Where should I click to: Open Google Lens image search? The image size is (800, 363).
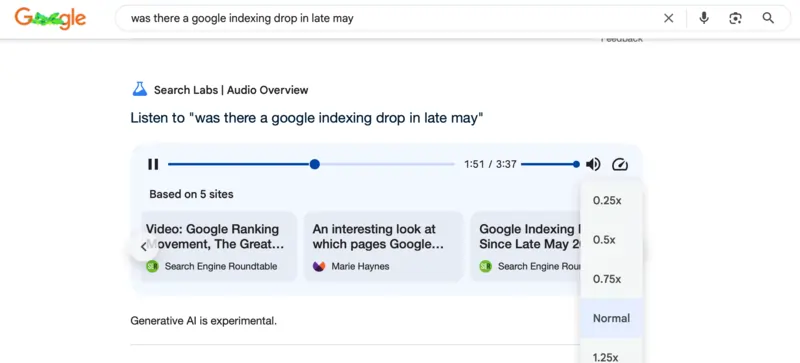click(x=735, y=18)
